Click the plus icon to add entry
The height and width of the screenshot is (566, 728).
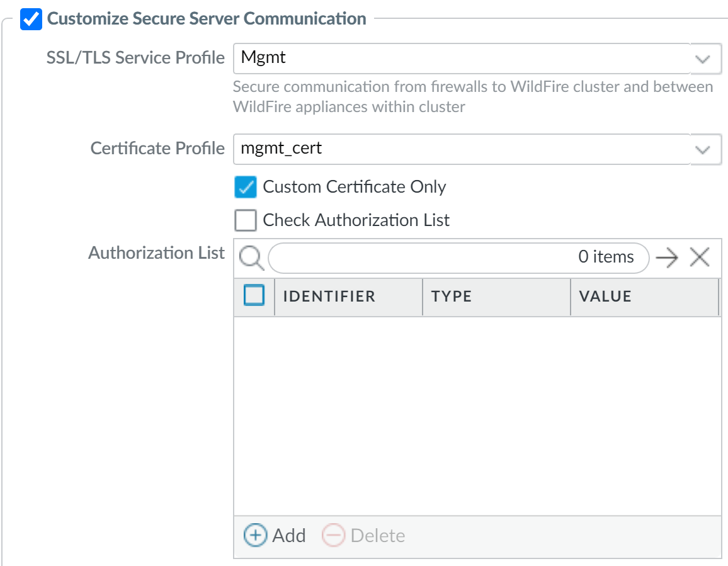255,536
